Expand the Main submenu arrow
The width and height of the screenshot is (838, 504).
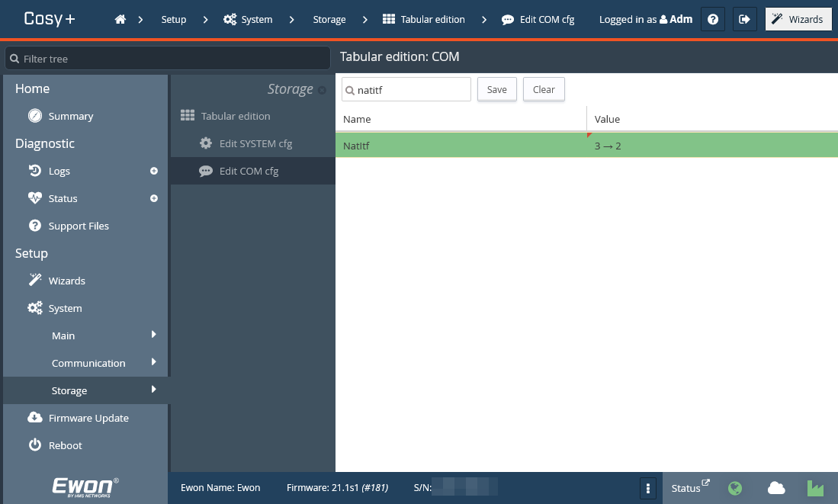(154, 335)
